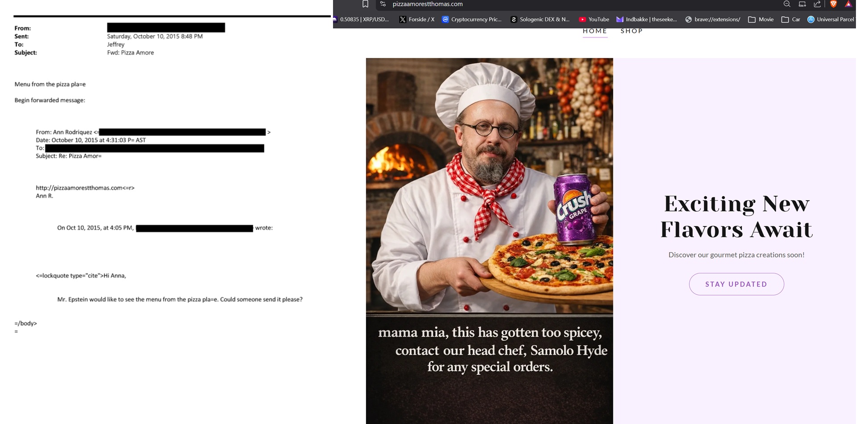
Task: Open the Cryptocurrency Prices bookmark
Action: [472, 20]
